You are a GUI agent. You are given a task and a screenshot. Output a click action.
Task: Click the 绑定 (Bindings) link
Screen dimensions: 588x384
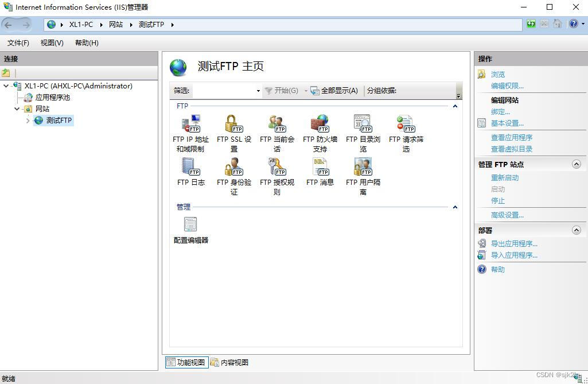(x=500, y=112)
